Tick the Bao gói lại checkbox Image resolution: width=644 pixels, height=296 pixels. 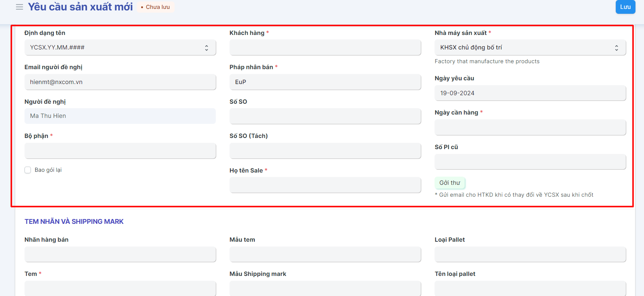28,170
